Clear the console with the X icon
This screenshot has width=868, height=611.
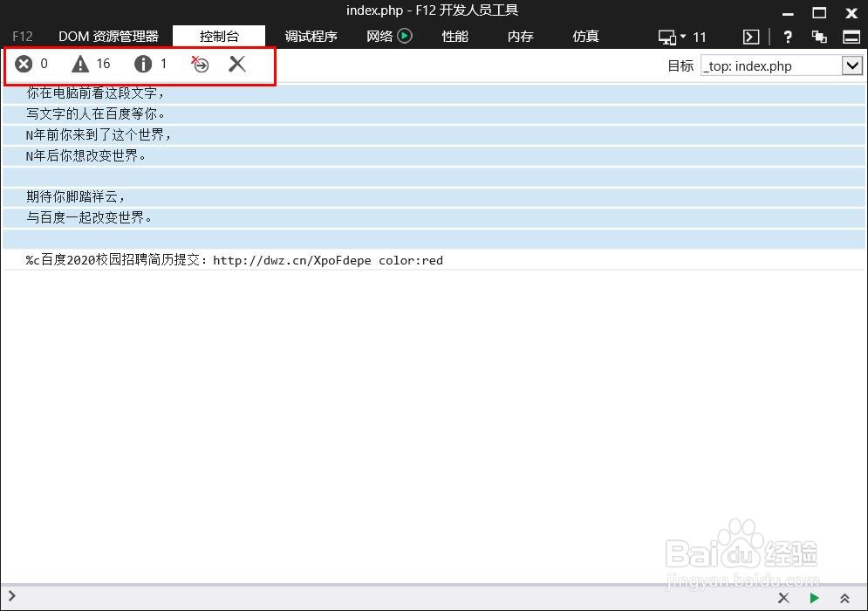(237, 65)
